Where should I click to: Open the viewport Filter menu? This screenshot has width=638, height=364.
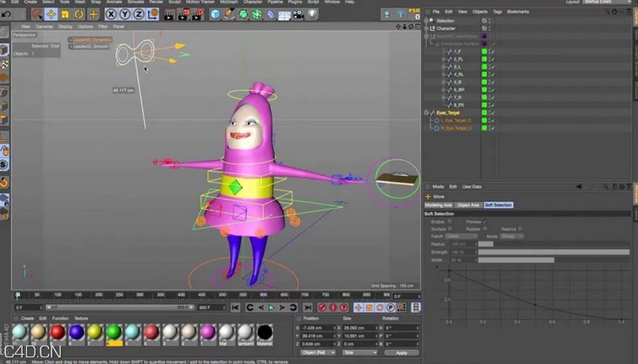coord(103,26)
